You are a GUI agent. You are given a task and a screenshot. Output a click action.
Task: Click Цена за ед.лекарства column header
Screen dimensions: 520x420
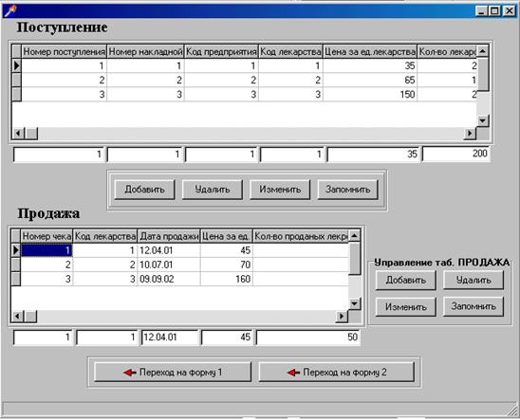click(x=370, y=52)
